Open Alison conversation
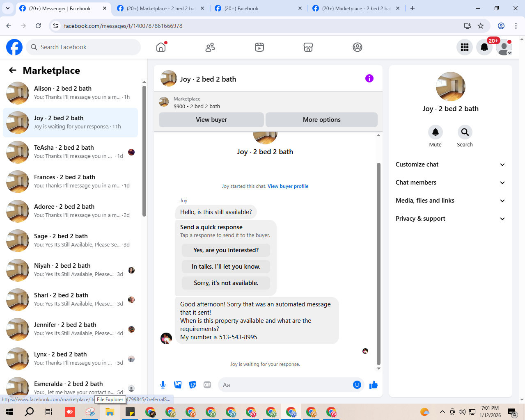This screenshot has width=525, height=420. pyautogui.click(x=71, y=93)
